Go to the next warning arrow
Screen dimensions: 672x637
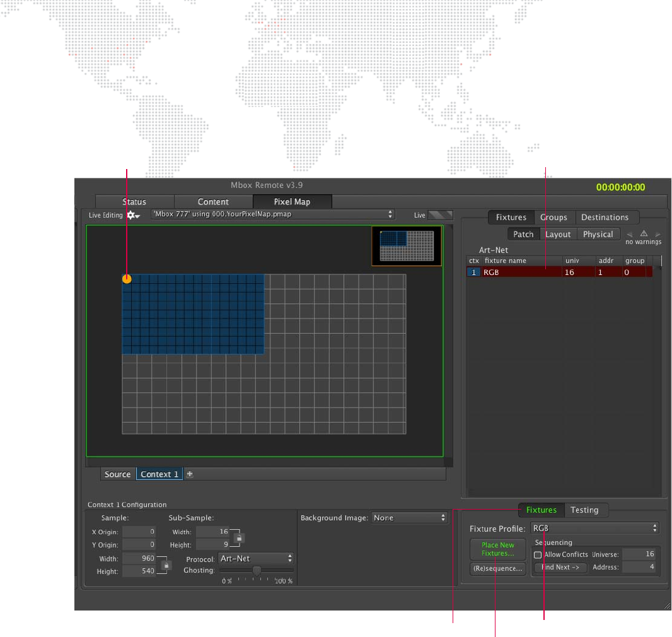pyautogui.click(x=658, y=234)
